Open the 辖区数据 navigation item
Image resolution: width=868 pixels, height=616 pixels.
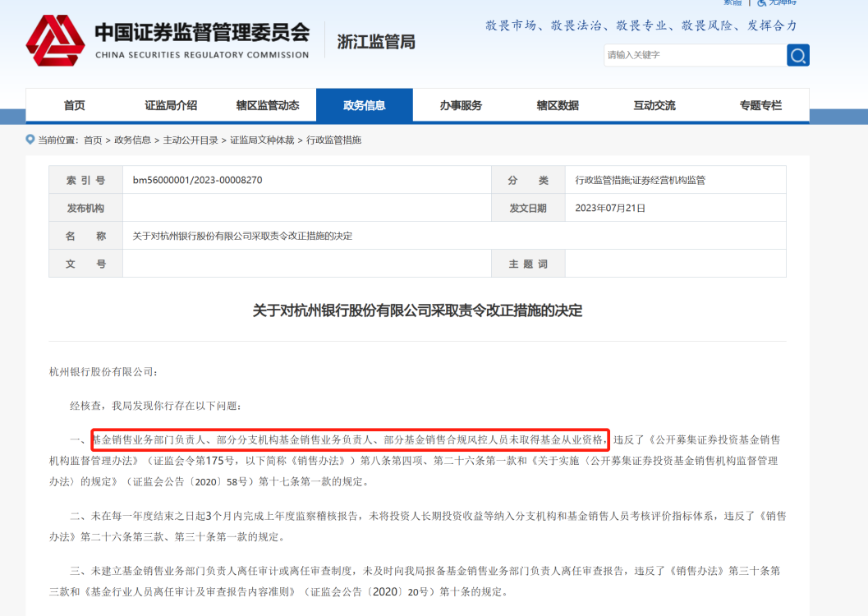coord(557,105)
